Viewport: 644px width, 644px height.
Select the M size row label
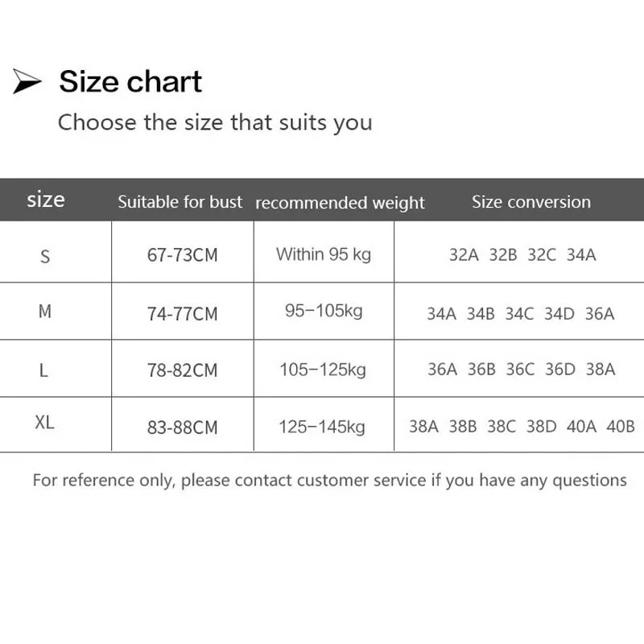45,312
